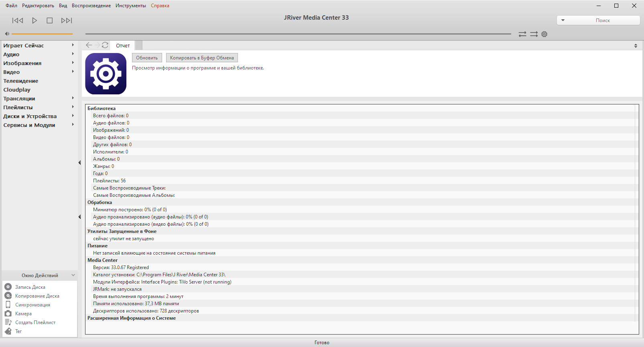The image size is (644, 347).
Task: Click the Media Center section header
Action: [103, 260]
